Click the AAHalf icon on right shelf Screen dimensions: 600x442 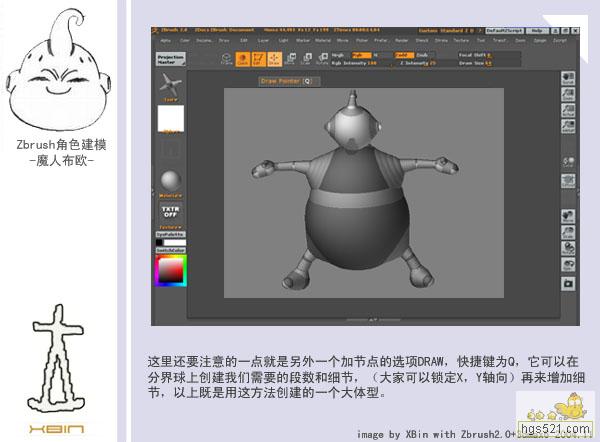[x=568, y=126]
